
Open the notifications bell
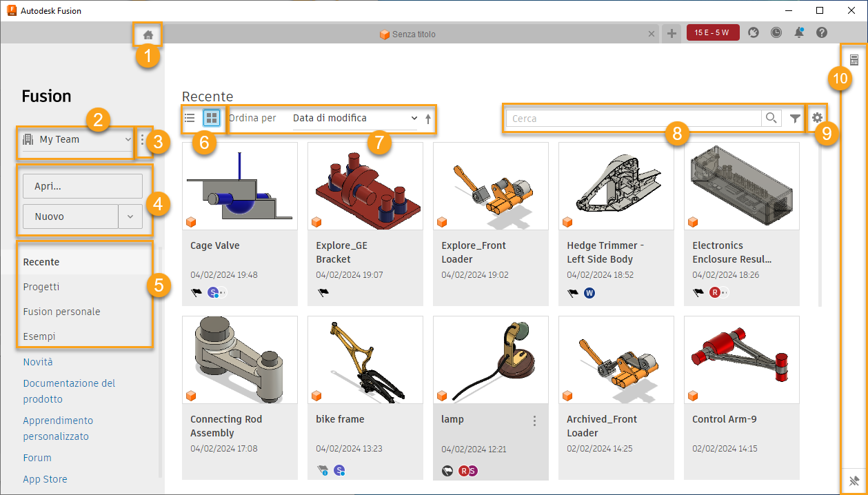(x=799, y=32)
